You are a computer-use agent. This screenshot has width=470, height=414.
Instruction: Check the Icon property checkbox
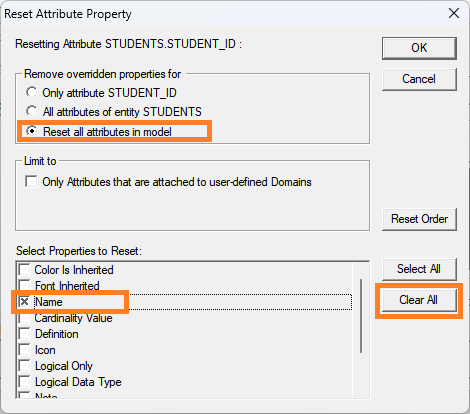tap(24, 350)
